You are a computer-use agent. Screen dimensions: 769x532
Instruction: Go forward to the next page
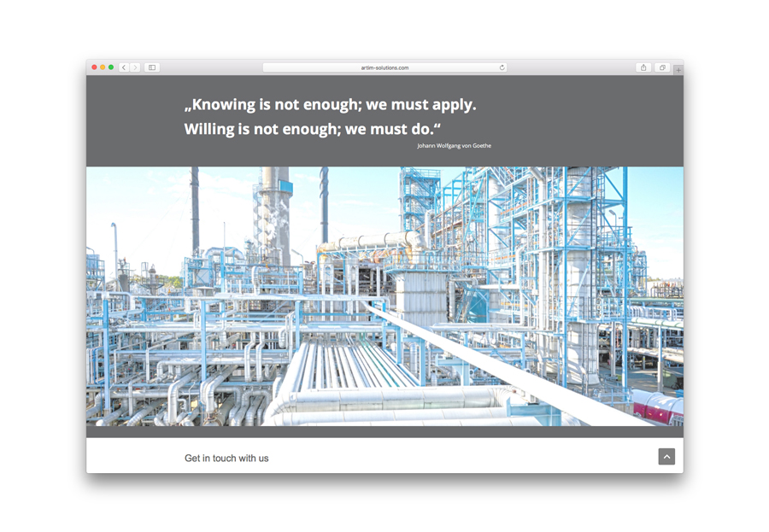135,67
